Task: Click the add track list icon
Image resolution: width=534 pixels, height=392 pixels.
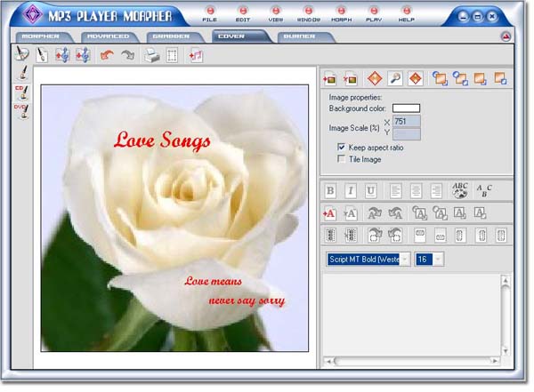Action: pyautogui.click(x=330, y=236)
